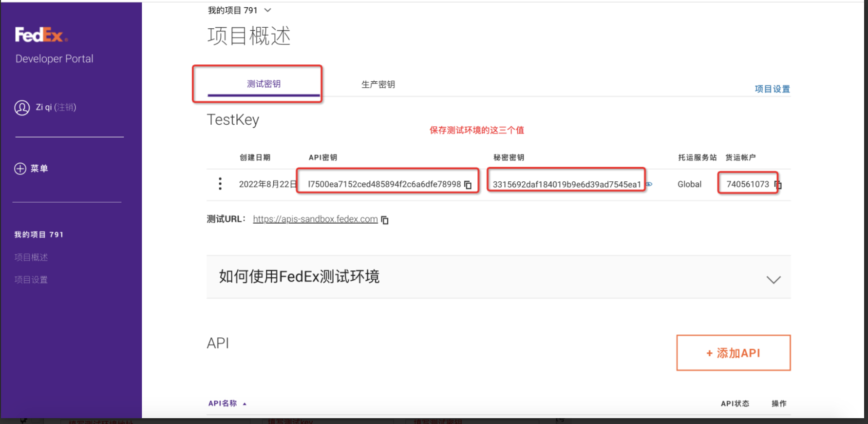
Task: Click the plus icon beside 菜单
Action: 20,169
